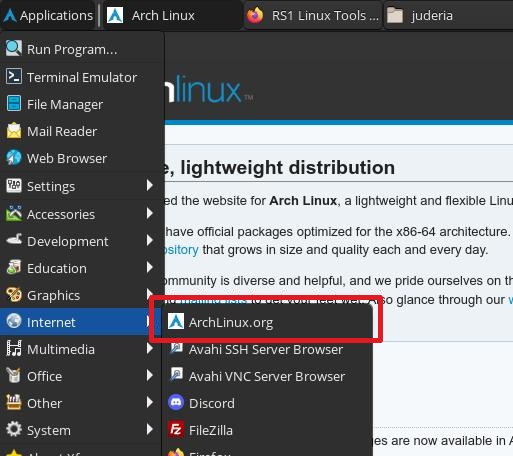Open the File Manager icon
This screenshot has height=456, width=513.
pyautogui.click(x=14, y=104)
